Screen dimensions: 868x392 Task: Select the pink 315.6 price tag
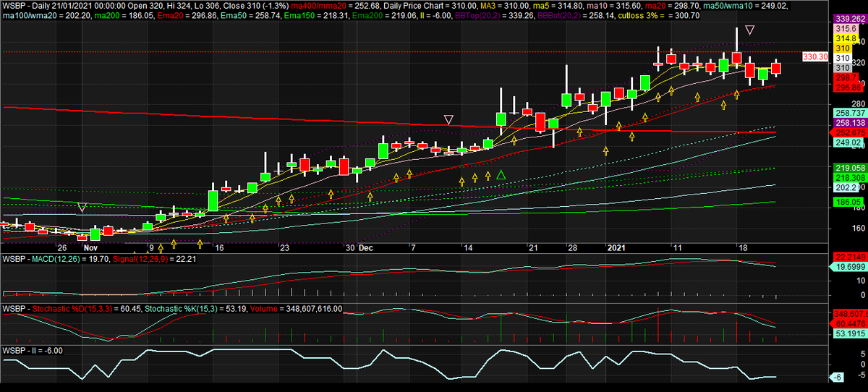click(x=845, y=28)
